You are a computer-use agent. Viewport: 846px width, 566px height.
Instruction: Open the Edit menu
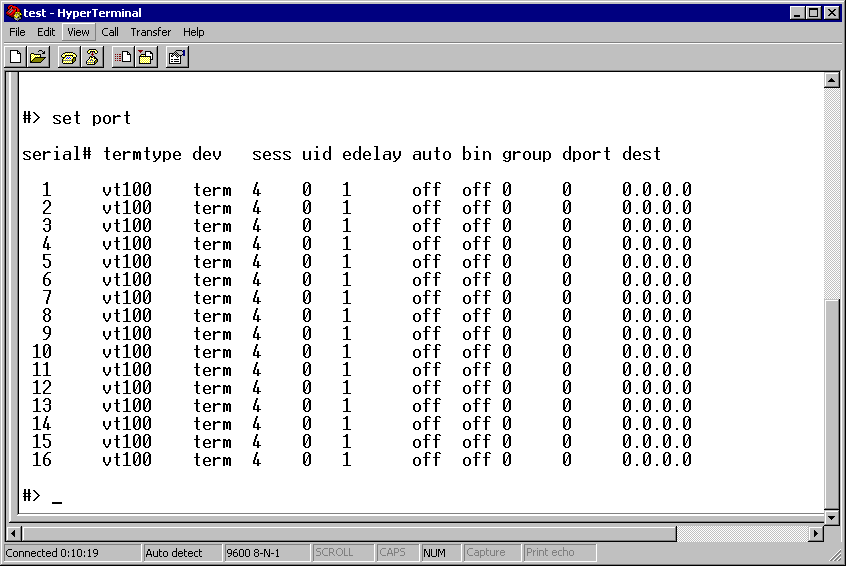click(46, 32)
